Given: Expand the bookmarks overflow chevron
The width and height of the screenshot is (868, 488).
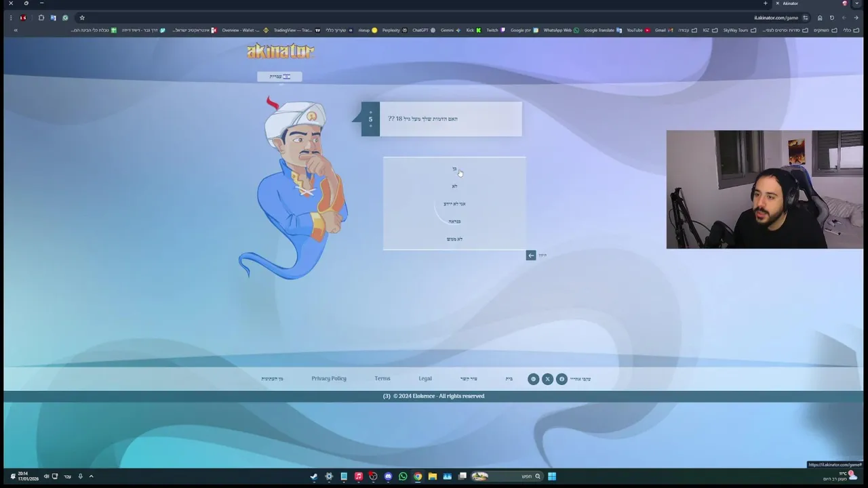Looking at the screenshot, I should click(x=16, y=30).
